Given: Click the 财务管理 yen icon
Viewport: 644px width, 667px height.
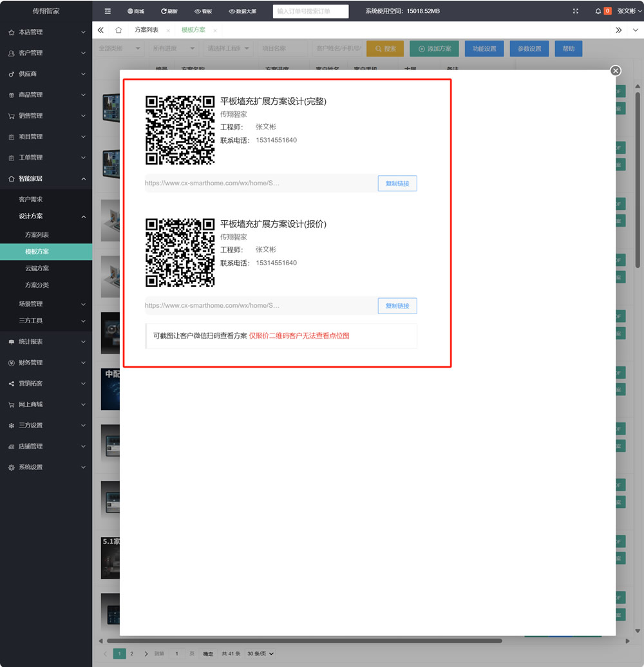Looking at the screenshot, I should [12, 363].
